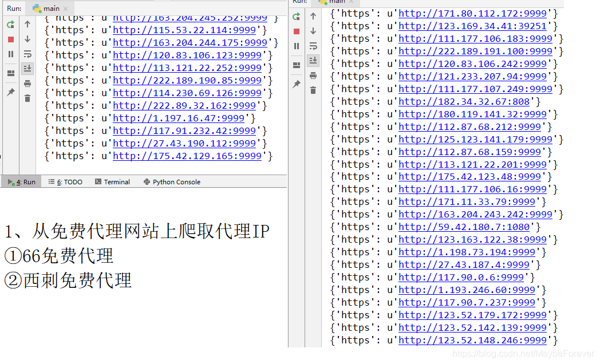The image size is (600, 364).
Task: Open link http://59.42.180.7:1080
Action: 464,227
